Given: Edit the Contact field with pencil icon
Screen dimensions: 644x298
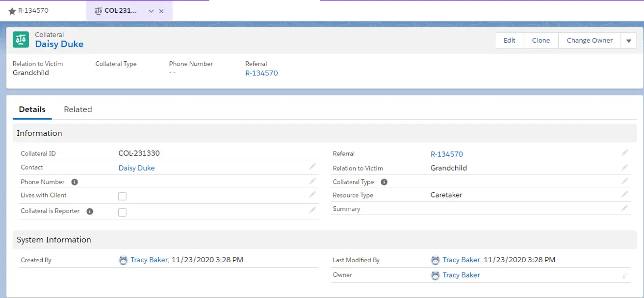Looking at the screenshot, I should (312, 167).
